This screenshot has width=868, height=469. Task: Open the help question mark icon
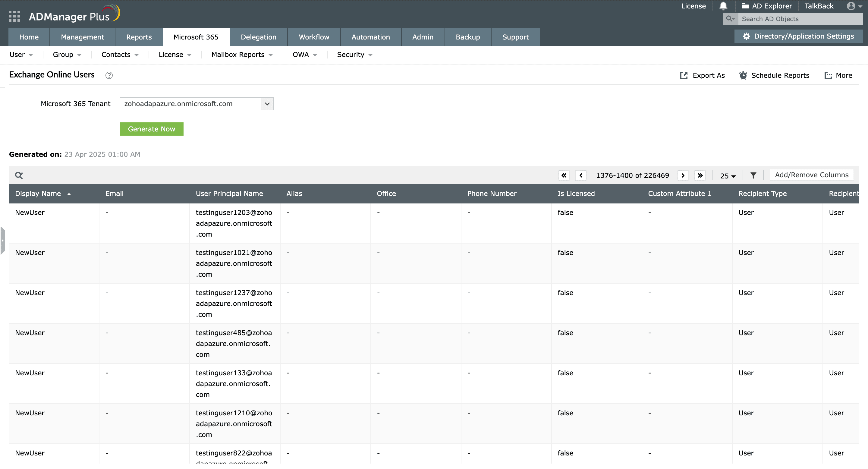109,75
